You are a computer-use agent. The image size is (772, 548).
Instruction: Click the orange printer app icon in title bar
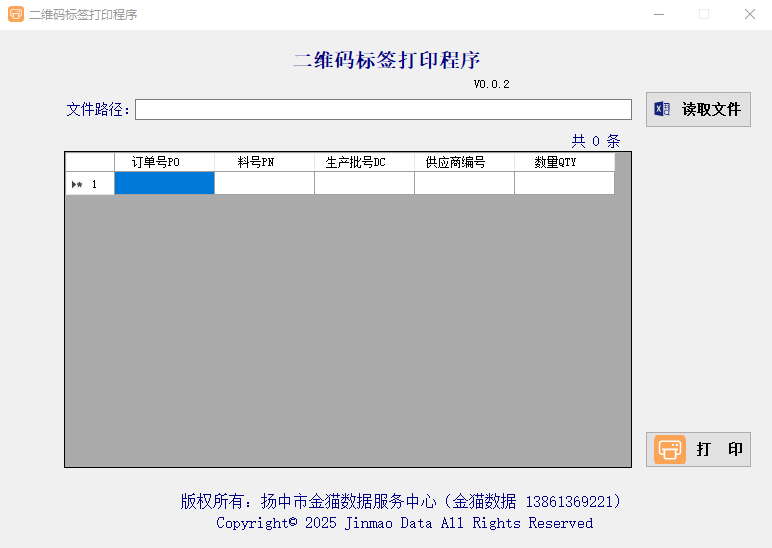click(16, 14)
